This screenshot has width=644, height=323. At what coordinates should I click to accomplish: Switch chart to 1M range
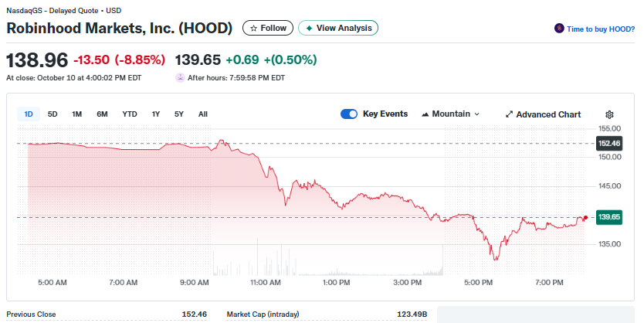pos(77,114)
